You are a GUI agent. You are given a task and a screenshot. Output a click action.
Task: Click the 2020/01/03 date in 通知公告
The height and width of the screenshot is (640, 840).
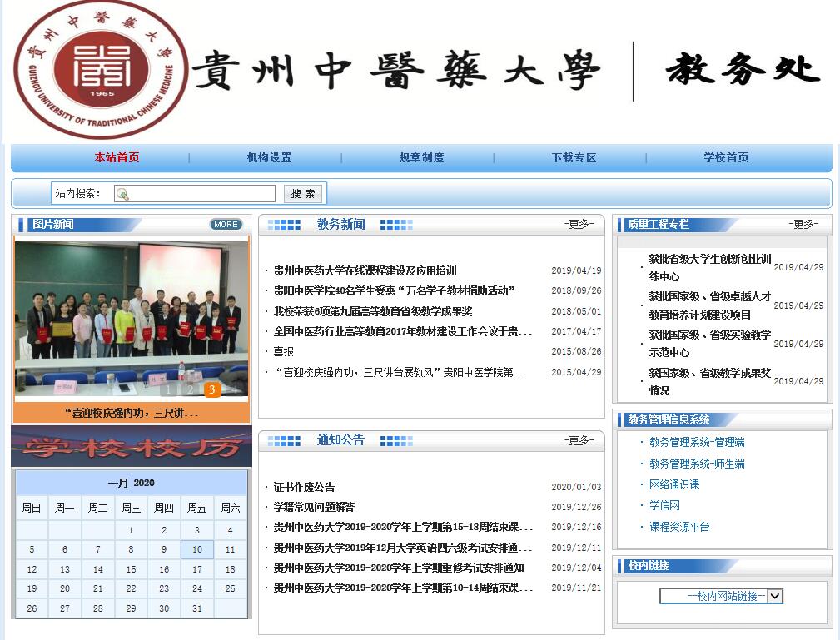576,487
